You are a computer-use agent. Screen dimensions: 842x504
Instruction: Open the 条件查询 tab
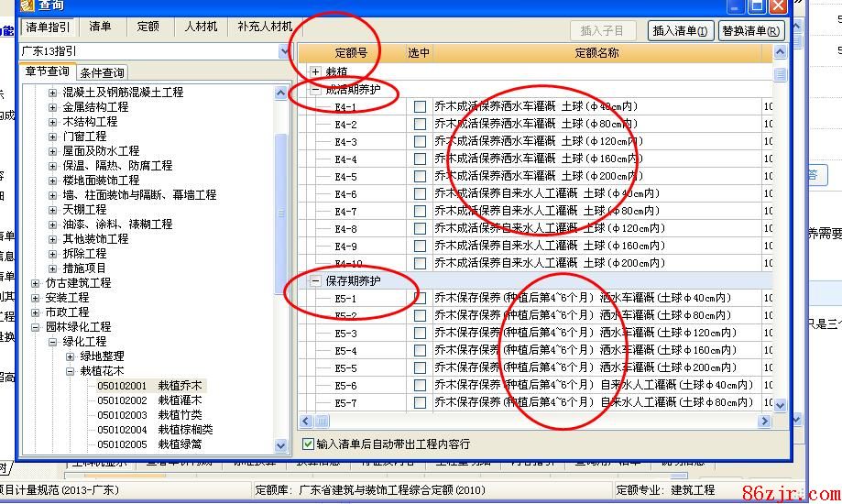pyautogui.click(x=102, y=73)
